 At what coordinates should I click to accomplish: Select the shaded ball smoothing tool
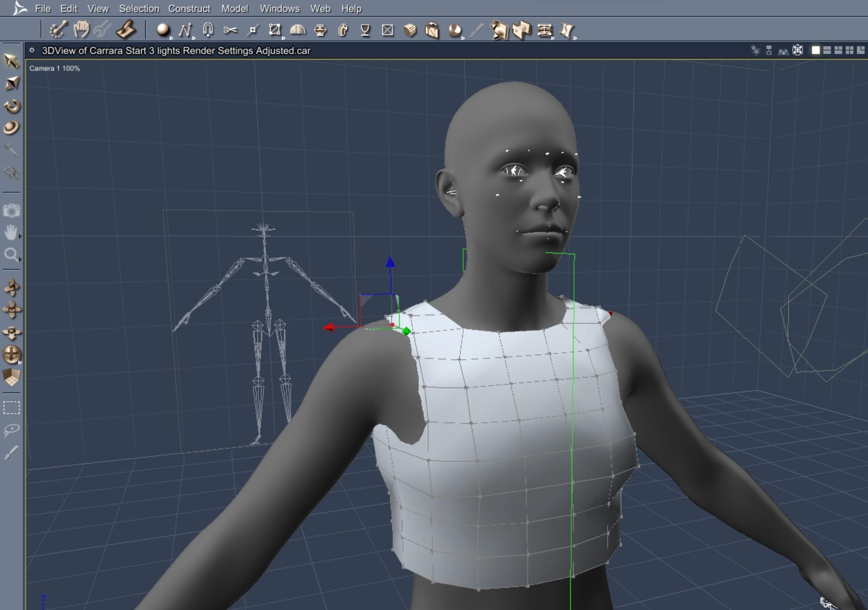click(454, 30)
